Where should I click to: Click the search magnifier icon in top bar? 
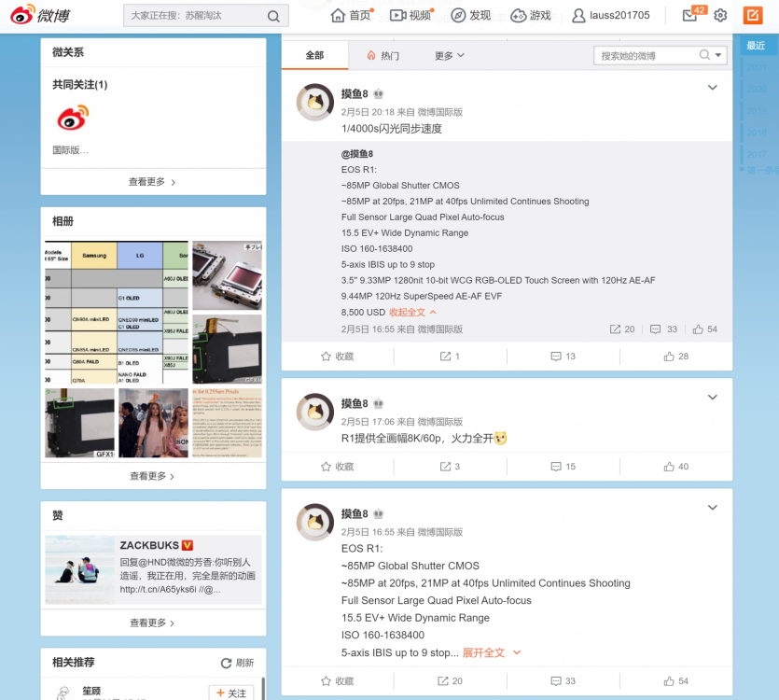(272, 16)
